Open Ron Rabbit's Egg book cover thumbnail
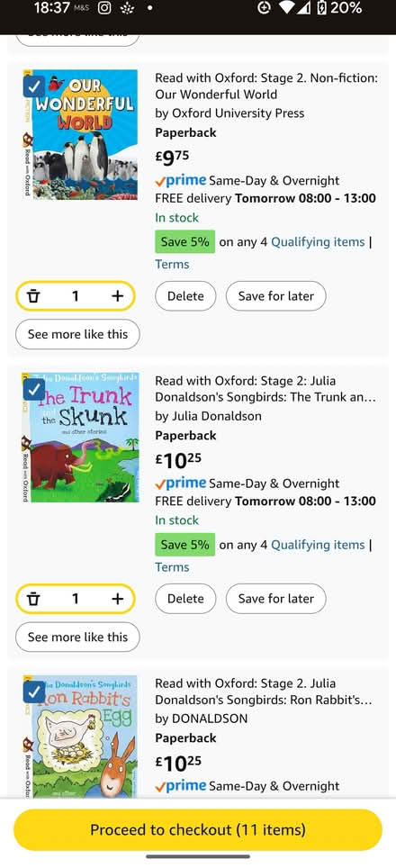The width and height of the screenshot is (396, 868). coord(80,737)
